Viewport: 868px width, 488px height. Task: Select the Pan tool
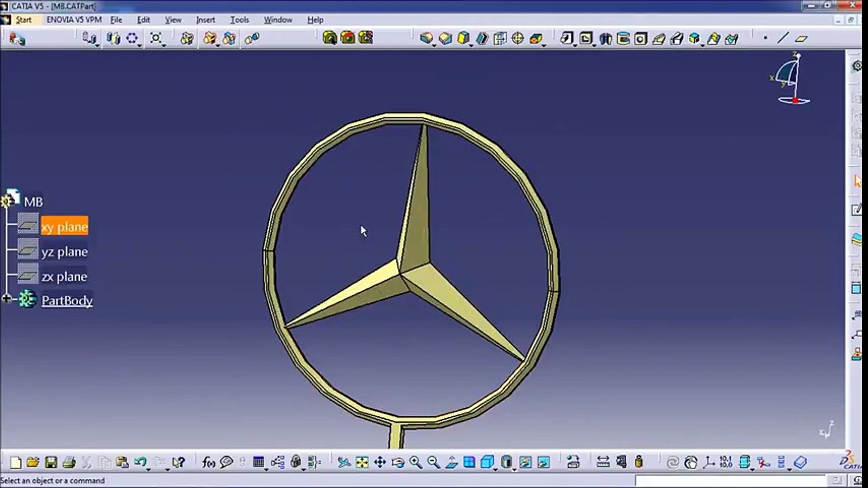pyautogui.click(x=379, y=463)
